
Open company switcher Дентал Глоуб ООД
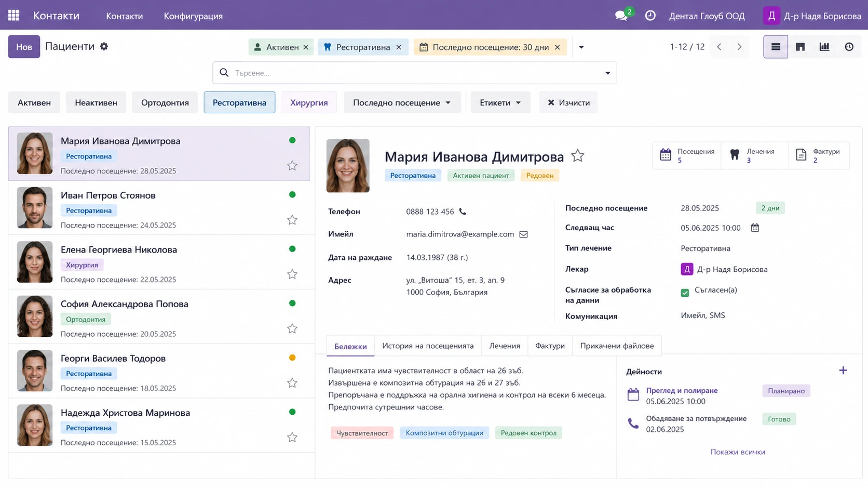707,16
